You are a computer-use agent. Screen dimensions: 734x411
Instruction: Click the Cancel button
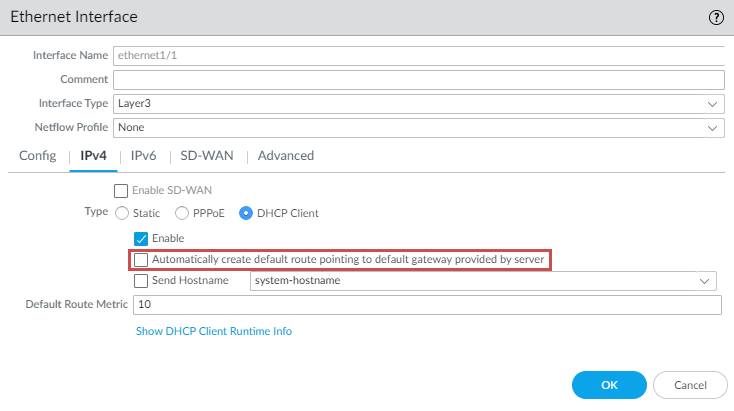[x=690, y=385]
